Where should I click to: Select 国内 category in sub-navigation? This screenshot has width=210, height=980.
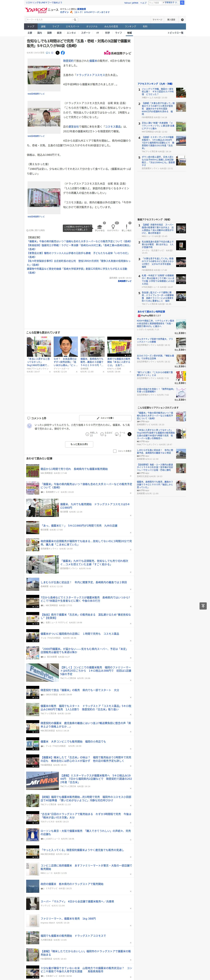click(x=40, y=33)
